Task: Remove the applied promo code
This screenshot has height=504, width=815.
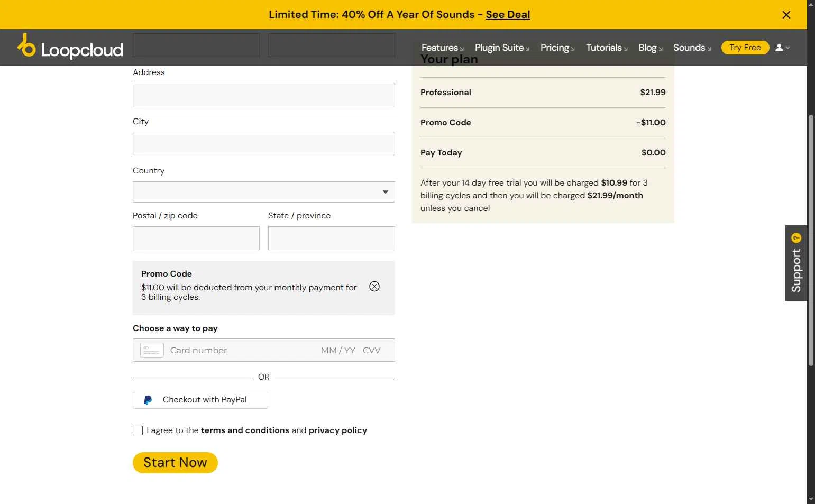Action: point(374,287)
